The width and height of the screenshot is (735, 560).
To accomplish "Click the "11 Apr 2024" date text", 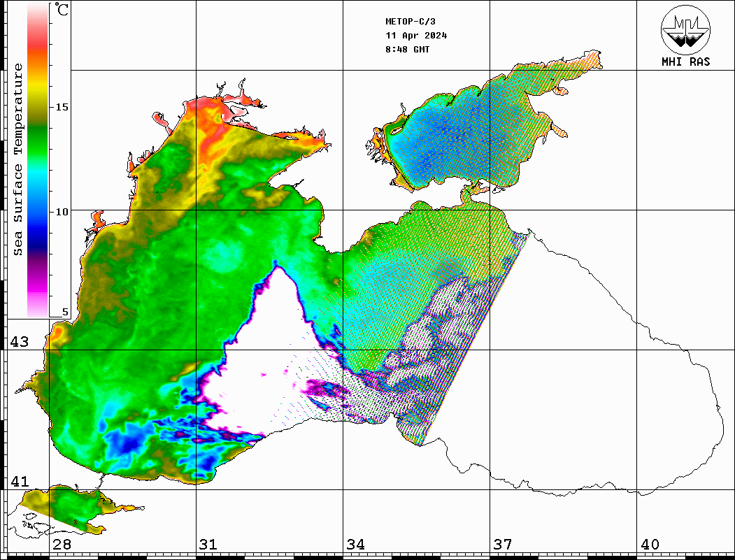I will click(x=416, y=36).
